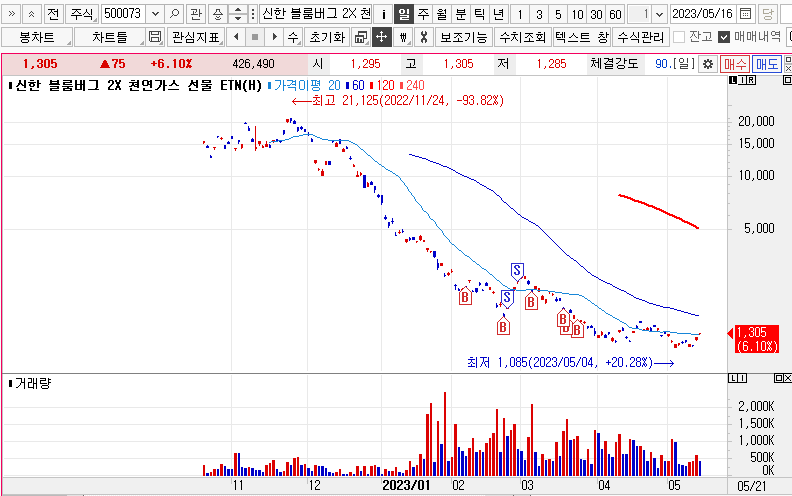This screenshot has height=496, width=792.
Task: Open the 텍스트 창 text window menu
Action: pos(582,37)
